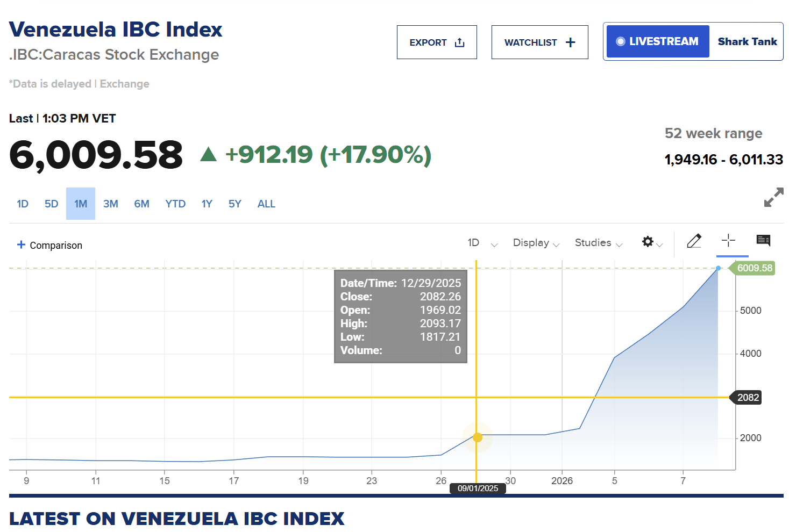Click the LIVESTREAM button
This screenshot has width=789, height=532.
click(x=658, y=41)
